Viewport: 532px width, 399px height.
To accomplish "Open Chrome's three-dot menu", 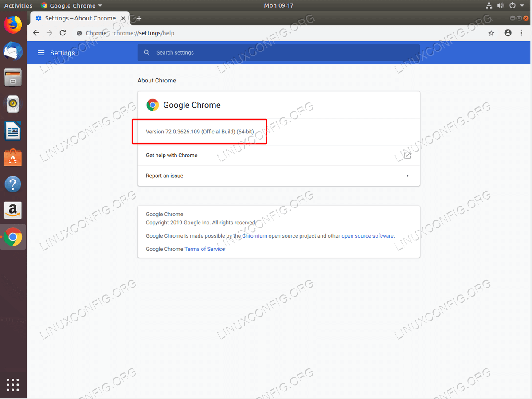I will pyautogui.click(x=522, y=33).
